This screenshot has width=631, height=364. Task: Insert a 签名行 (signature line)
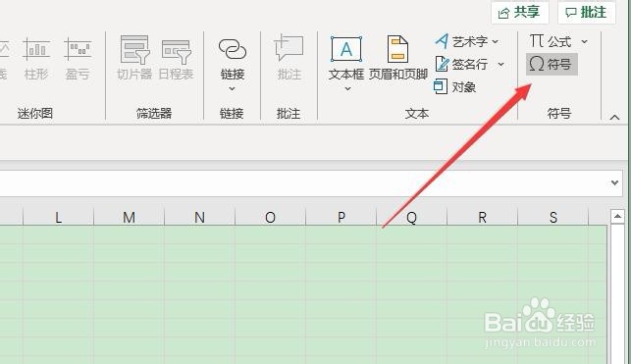click(x=461, y=64)
